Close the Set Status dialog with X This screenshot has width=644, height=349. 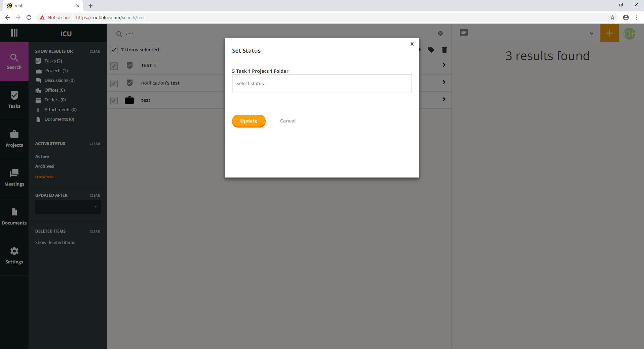[412, 44]
